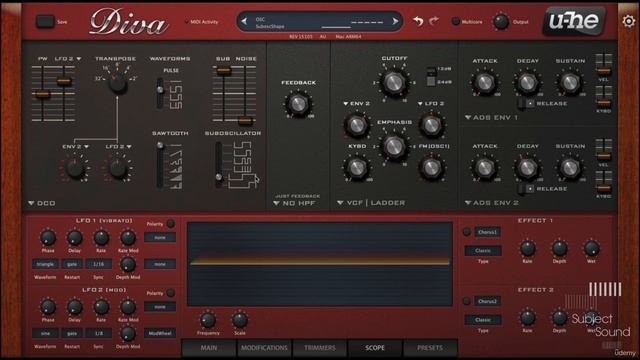Toggle Effect 2 on/off button
The image size is (640, 360).
[x=467, y=301]
